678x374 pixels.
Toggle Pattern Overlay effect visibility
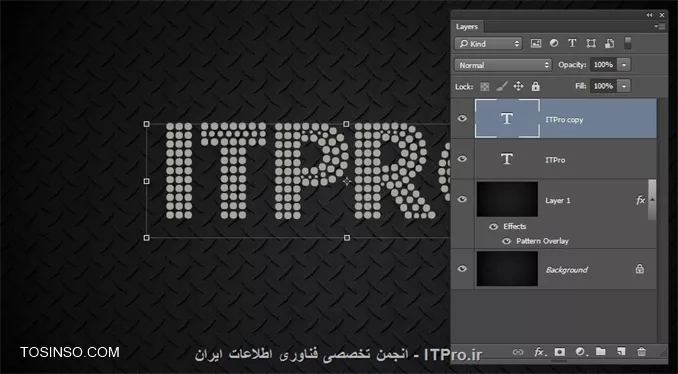pyautogui.click(x=506, y=241)
